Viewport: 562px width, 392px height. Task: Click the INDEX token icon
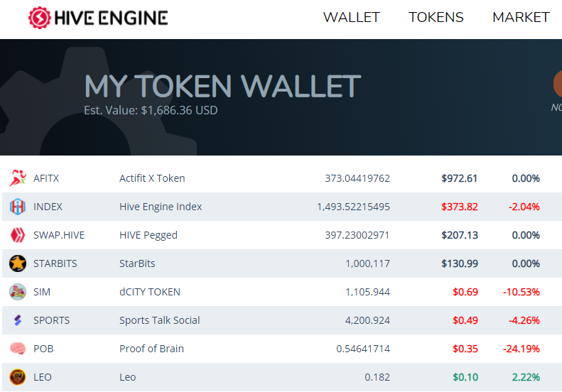pos(18,207)
